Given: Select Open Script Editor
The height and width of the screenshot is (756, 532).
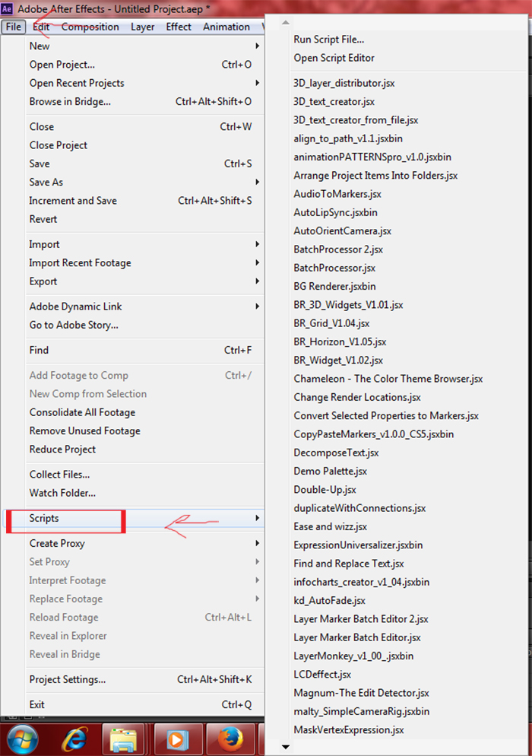Looking at the screenshot, I should tap(334, 58).
